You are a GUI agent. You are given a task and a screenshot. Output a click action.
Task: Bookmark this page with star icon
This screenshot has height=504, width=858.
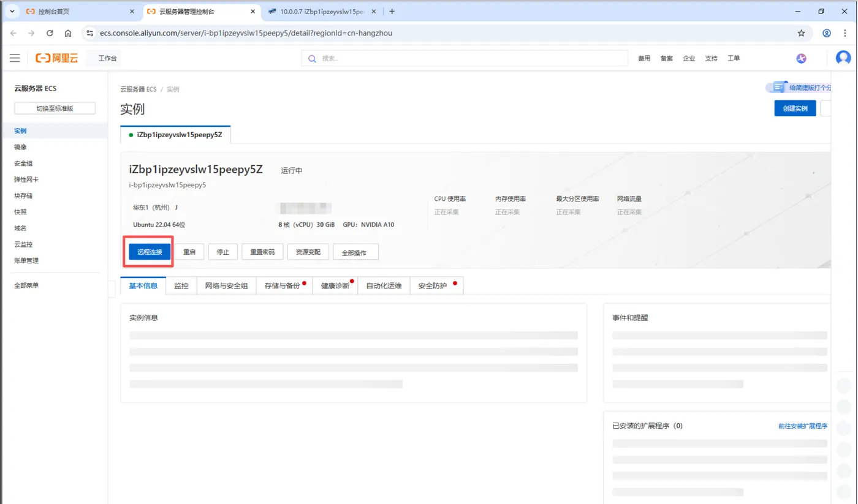pos(801,33)
